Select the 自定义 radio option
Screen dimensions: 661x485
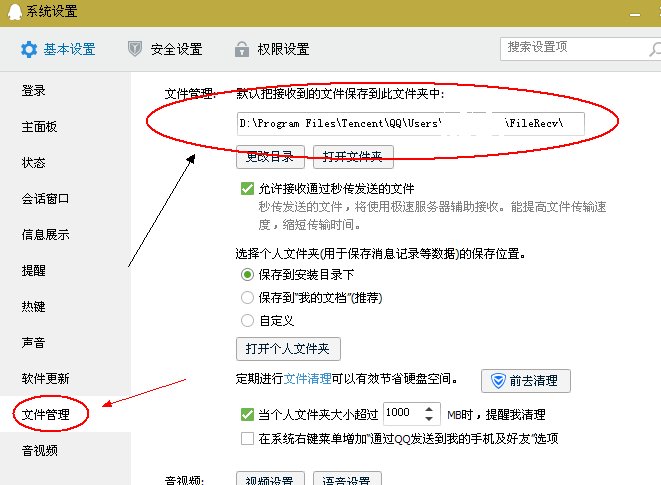247,321
